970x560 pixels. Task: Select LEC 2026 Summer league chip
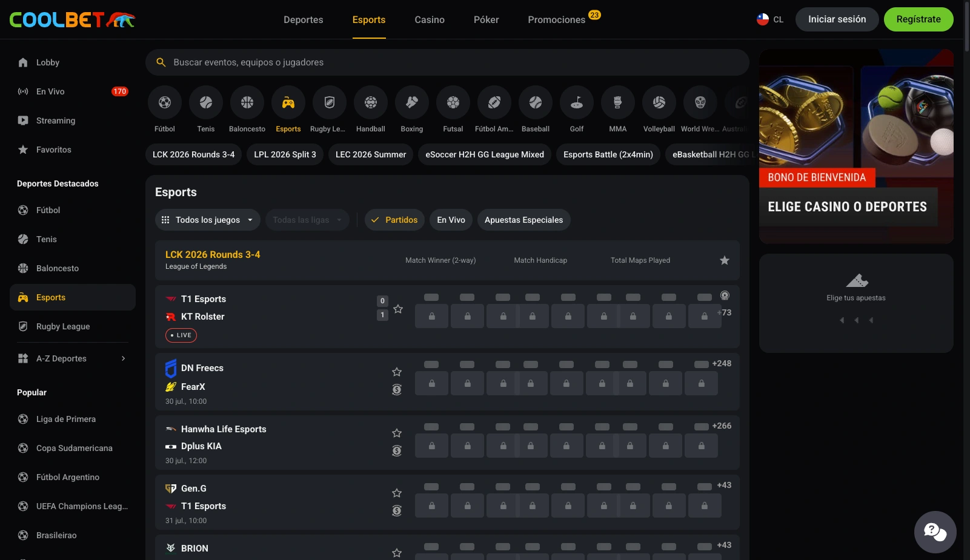[371, 154]
